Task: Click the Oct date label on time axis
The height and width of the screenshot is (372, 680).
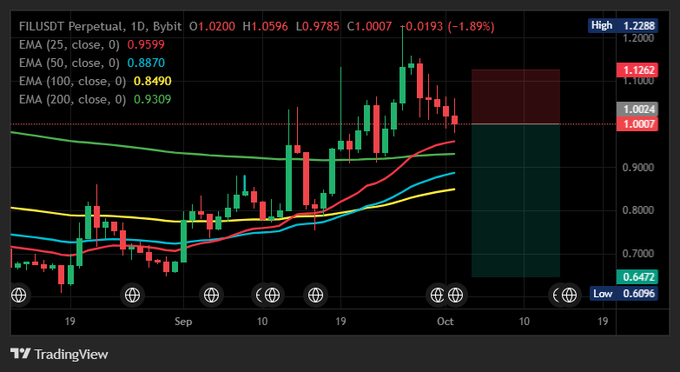Action: (445, 321)
